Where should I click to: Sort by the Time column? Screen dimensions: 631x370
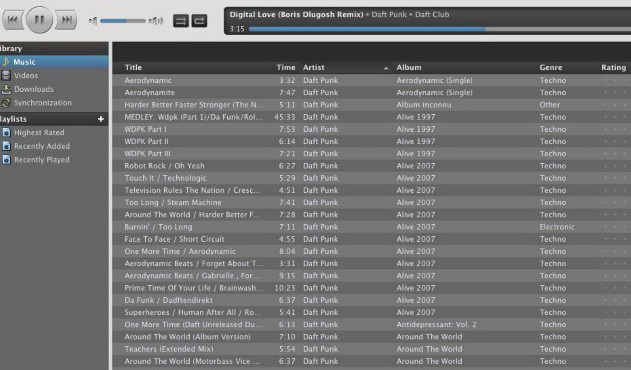[x=286, y=67]
